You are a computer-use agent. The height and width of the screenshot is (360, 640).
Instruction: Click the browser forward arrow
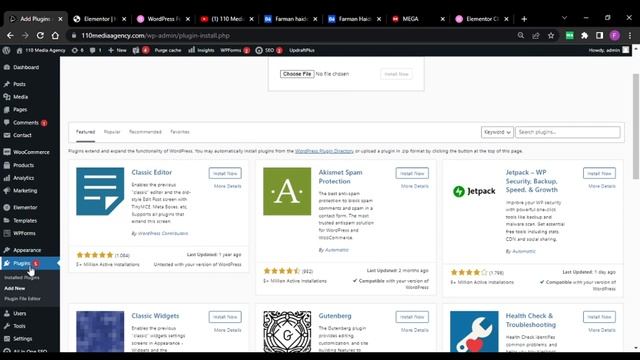tap(25, 36)
